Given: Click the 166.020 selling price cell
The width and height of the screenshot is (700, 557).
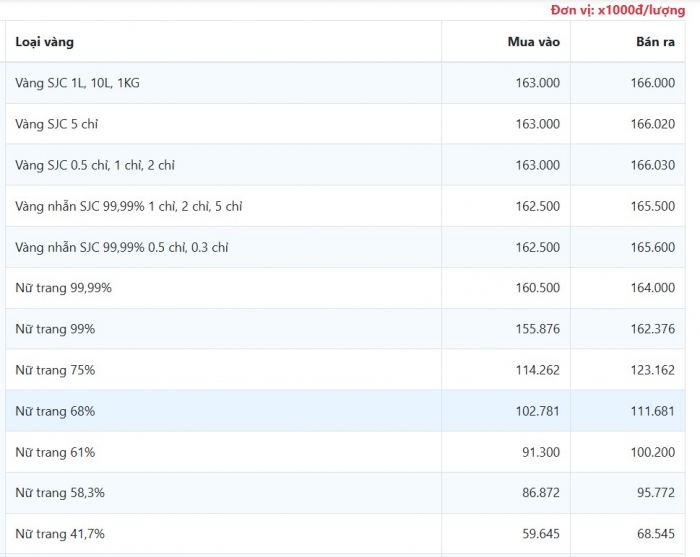Looking at the screenshot, I should click(x=652, y=124).
